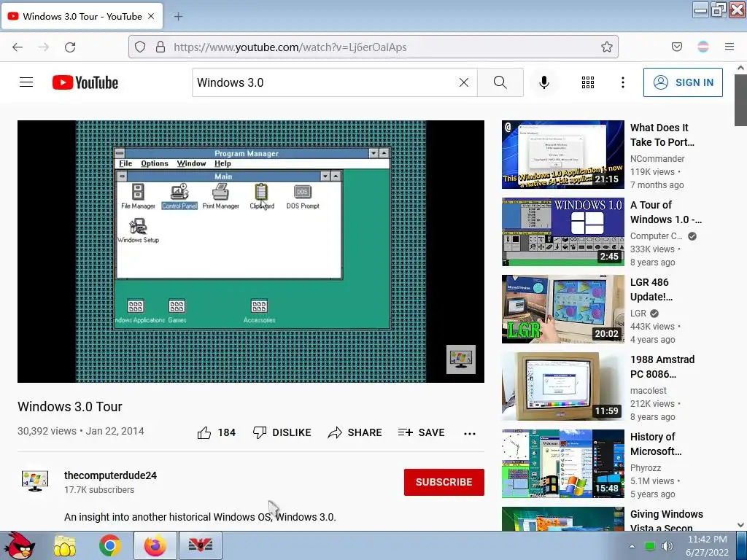Click the search magnifier button

tap(500, 82)
